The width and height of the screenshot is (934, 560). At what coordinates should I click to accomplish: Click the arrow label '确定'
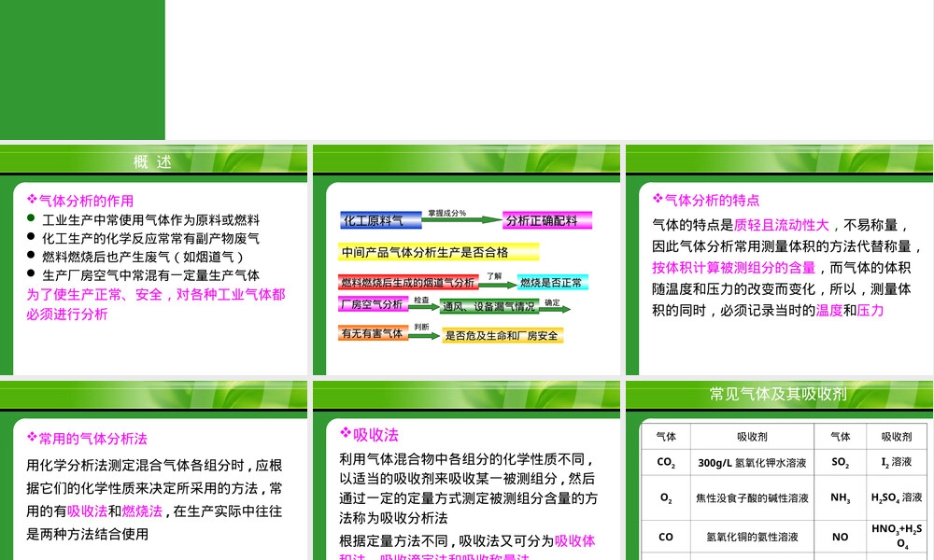pos(553,302)
